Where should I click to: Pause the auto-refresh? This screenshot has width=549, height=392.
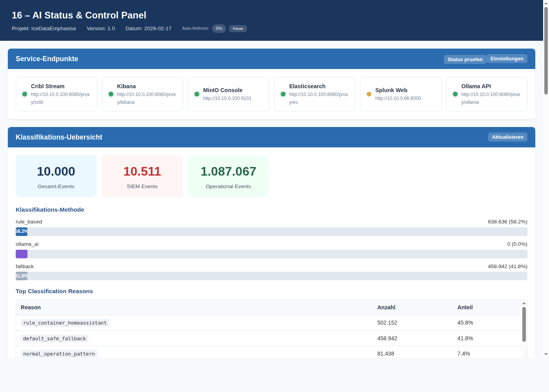click(x=238, y=28)
